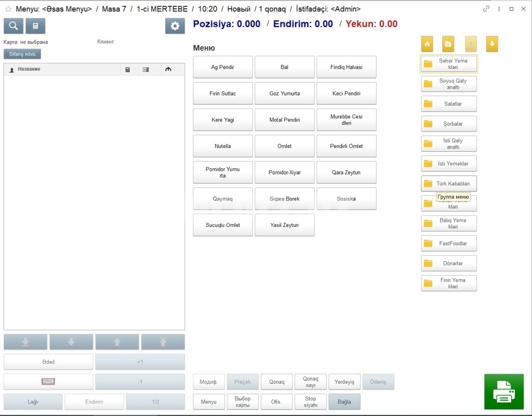Click the Sifariş növü button

pos(22,54)
